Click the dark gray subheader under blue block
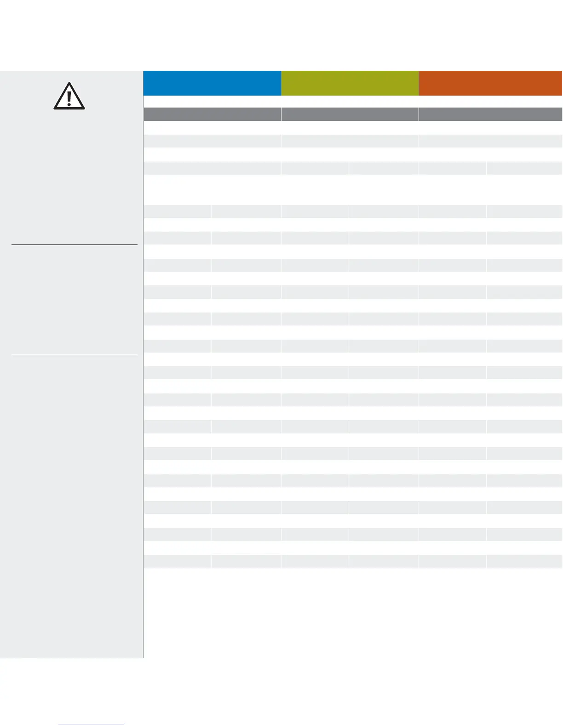This screenshot has height=728, width=563. tap(212, 114)
